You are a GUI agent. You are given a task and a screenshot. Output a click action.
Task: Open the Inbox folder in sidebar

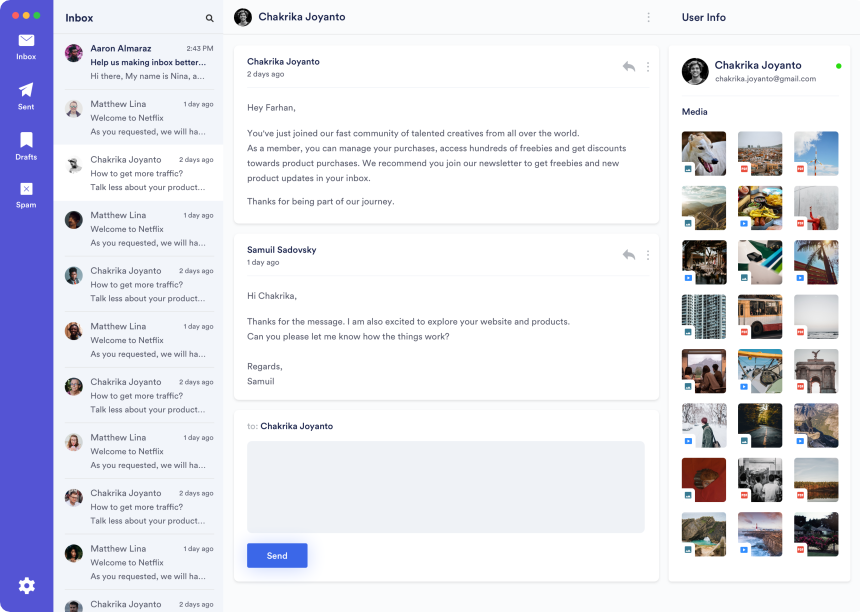tap(26, 46)
